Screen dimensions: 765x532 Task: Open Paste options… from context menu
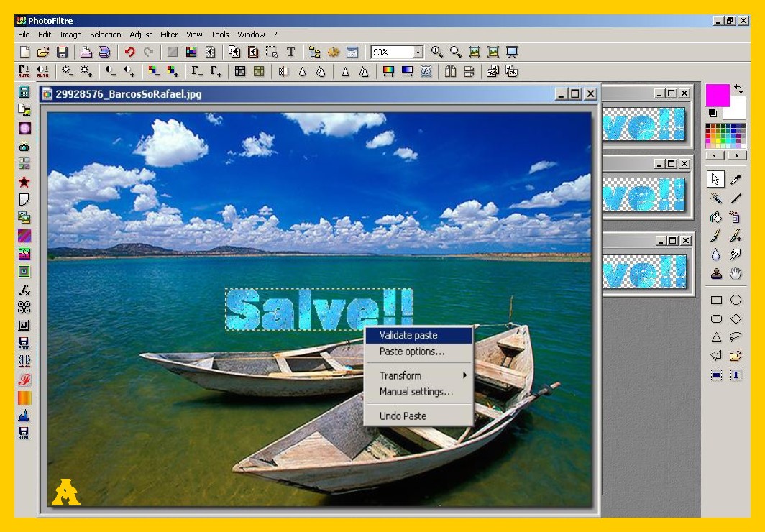[412, 352]
